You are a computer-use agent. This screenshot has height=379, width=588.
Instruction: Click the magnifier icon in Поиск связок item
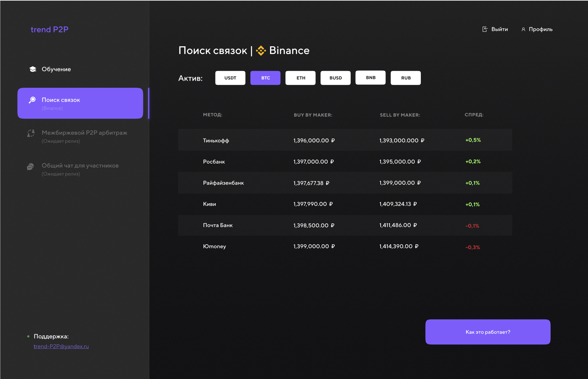pyautogui.click(x=32, y=100)
